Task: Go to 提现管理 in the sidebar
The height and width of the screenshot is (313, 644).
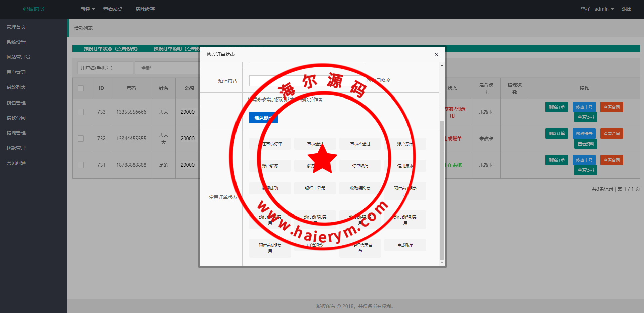Action: (16, 133)
